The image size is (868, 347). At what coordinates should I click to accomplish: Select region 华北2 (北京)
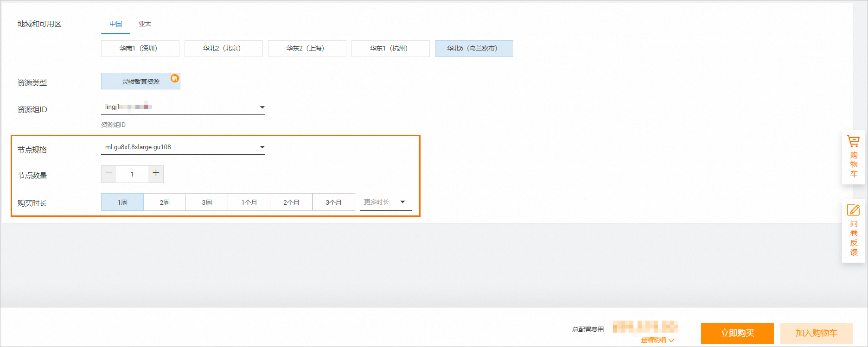click(x=223, y=49)
